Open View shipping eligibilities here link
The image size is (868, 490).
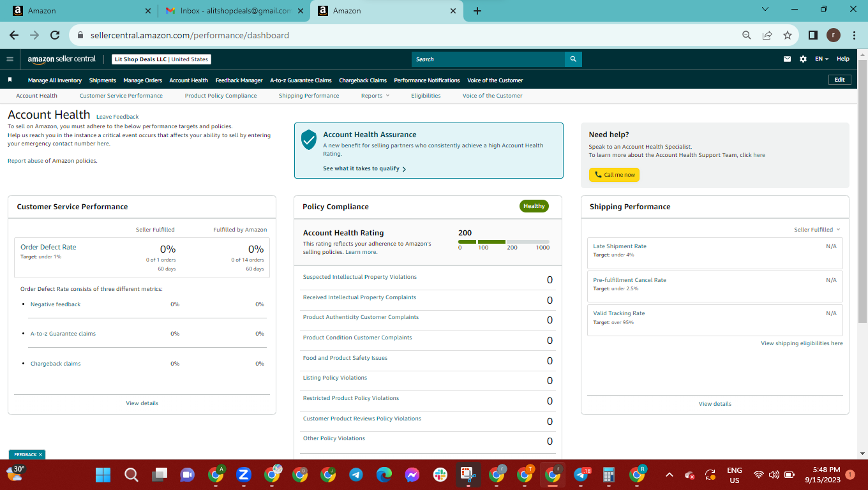pos(802,343)
